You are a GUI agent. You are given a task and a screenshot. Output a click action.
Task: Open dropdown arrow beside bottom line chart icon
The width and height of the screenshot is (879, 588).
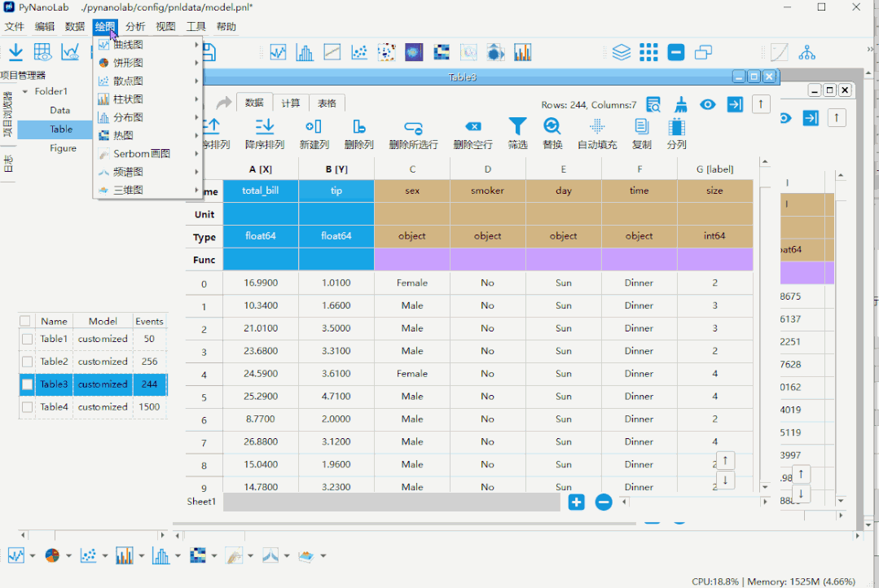coord(33,556)
